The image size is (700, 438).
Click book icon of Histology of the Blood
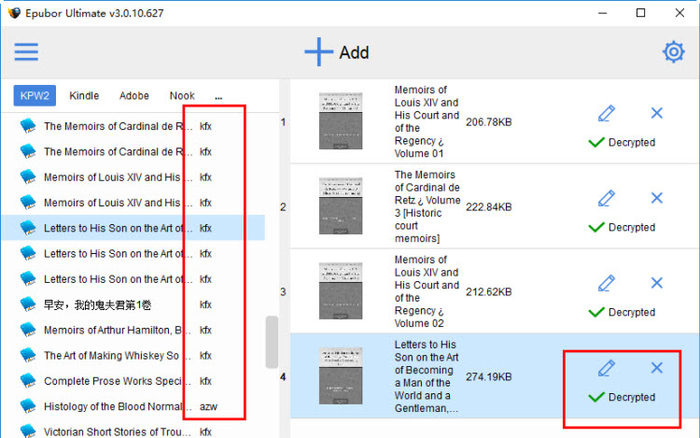click(28, 406)
